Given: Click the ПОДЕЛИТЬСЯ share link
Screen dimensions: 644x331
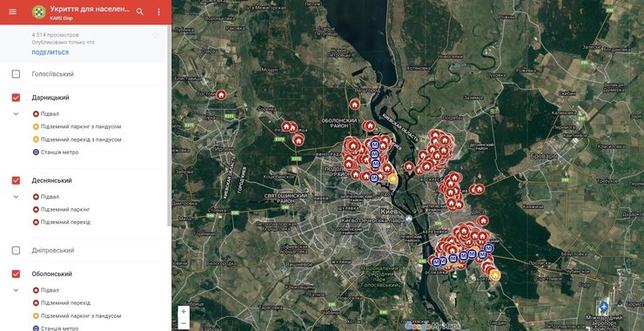Looking at the screenshot, I should point(50,52).
